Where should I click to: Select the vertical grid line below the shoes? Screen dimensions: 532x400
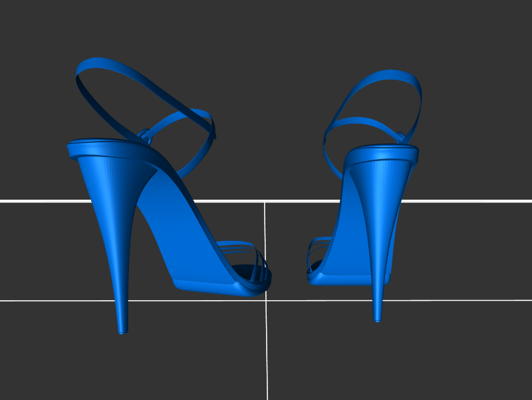click(267, 353)
